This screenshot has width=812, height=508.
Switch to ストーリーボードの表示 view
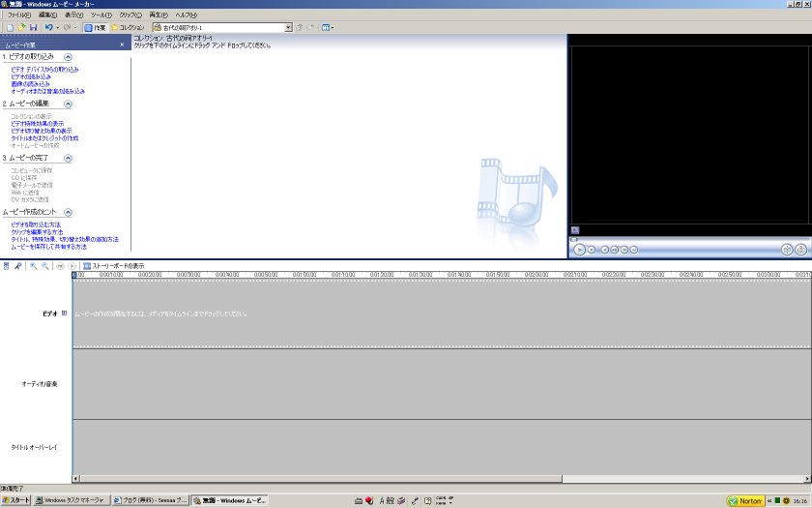point(113,266)
